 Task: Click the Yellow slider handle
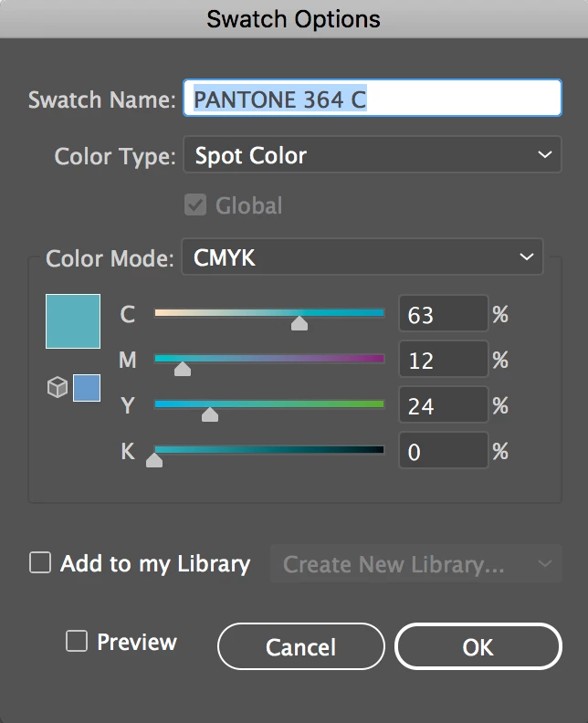pos(210,414)
